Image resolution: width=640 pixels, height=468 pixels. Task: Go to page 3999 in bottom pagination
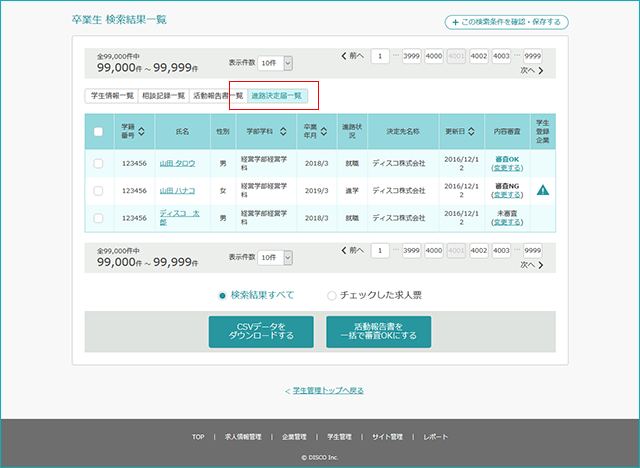pyautogui.click(x=411, y=250)
